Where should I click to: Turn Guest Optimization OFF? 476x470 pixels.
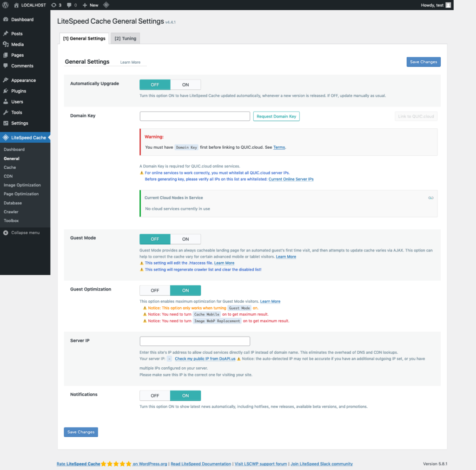(155, 291)
